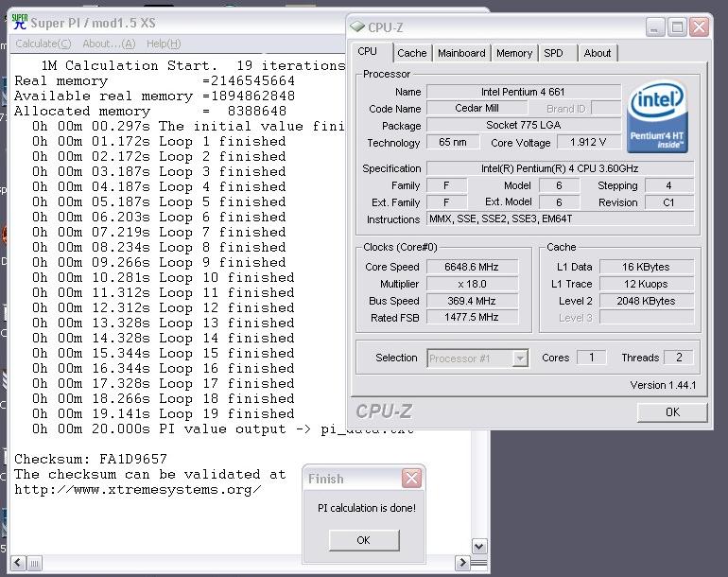Click the 1M Calculation Start line
This screenshot has height=577, width=728.
tap(193, 65)
